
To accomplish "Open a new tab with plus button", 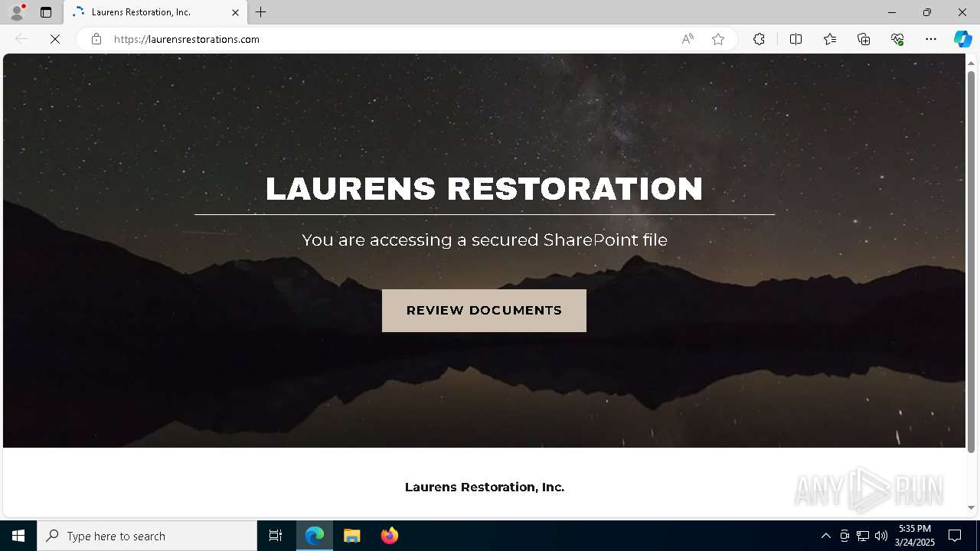I will [x=261, y=12].
